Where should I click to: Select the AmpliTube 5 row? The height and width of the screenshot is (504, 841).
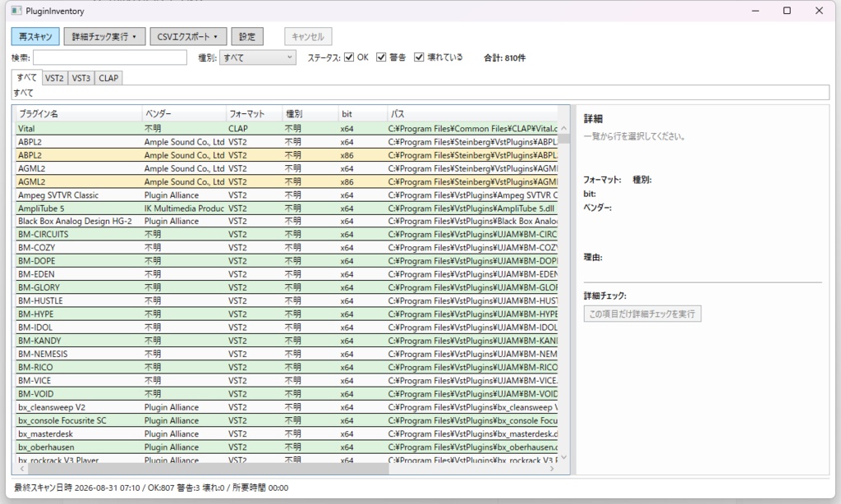coord(287,208)
